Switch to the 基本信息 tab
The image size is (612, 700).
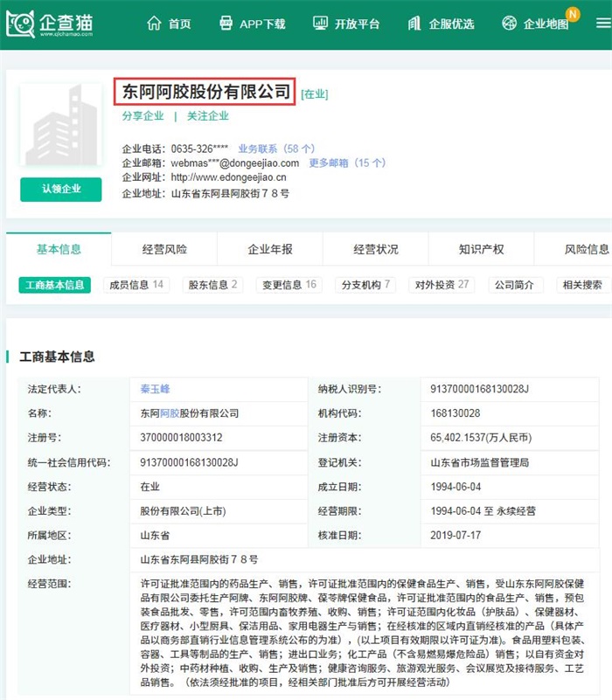click(59, 249)
